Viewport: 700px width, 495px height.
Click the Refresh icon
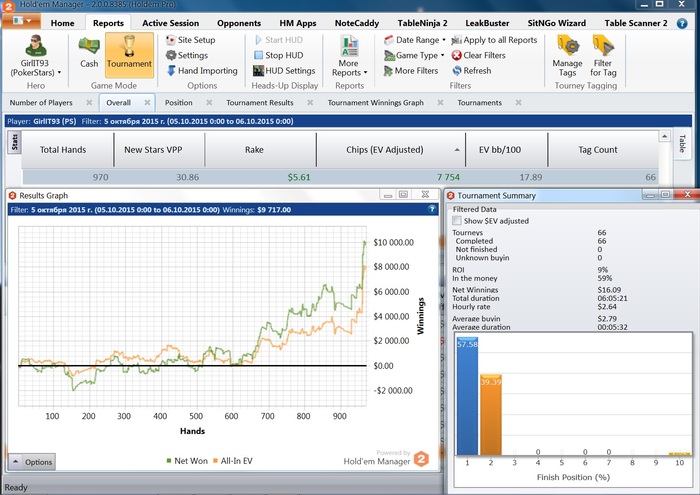457,71
